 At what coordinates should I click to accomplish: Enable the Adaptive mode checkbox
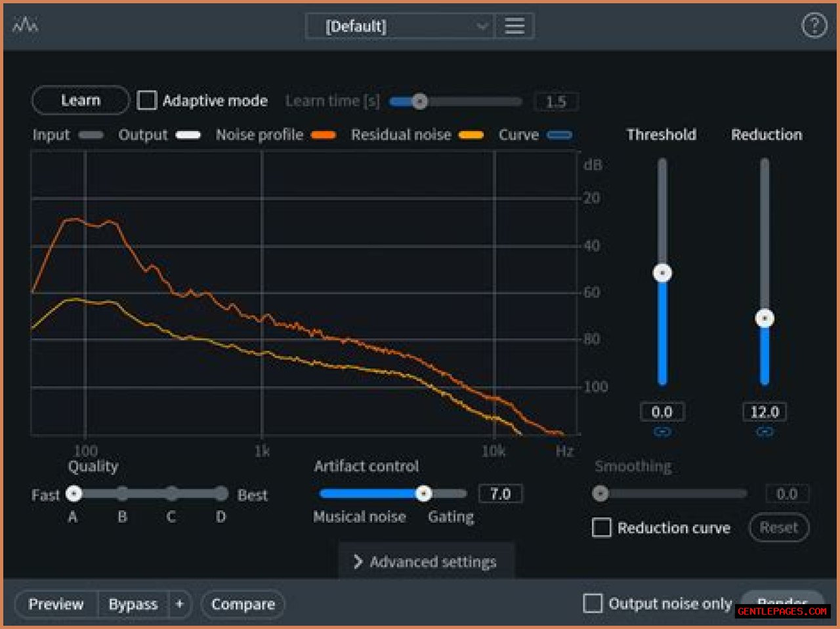click(x=147, y=100)
